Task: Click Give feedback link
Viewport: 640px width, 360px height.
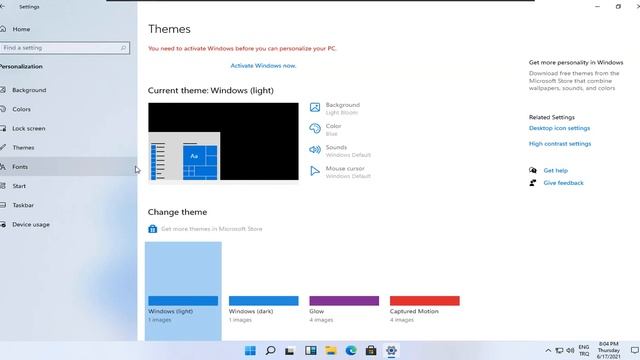Action: pyautogui.click(x=563, y=183)
